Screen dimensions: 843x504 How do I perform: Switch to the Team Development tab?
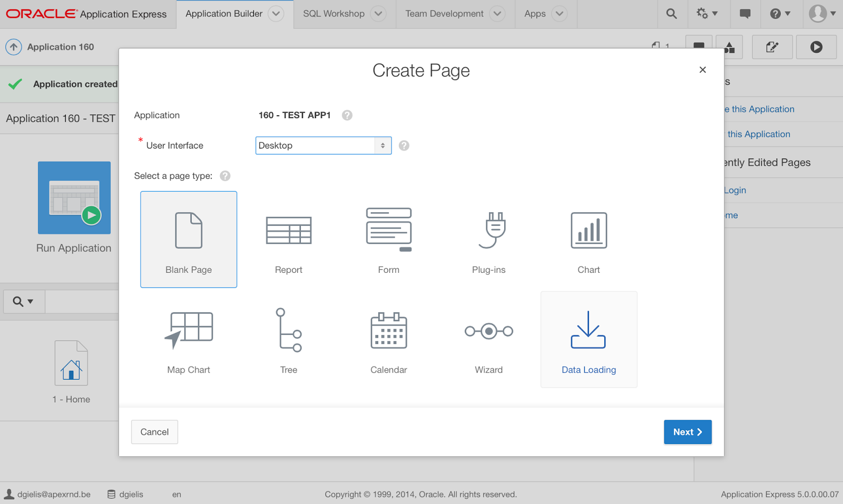[x=444, y=14]
